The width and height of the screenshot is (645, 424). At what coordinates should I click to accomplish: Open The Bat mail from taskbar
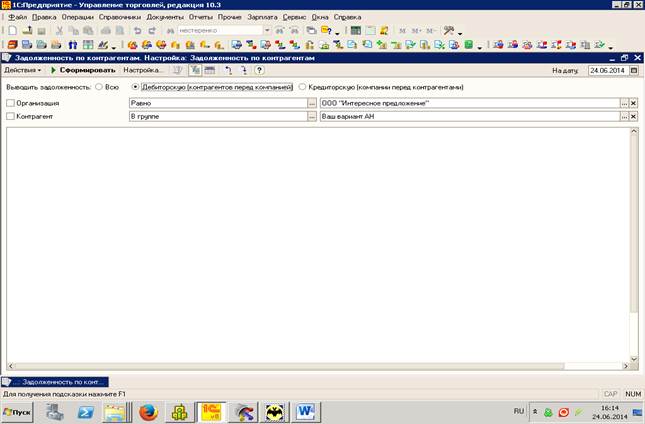click(274, 412)
